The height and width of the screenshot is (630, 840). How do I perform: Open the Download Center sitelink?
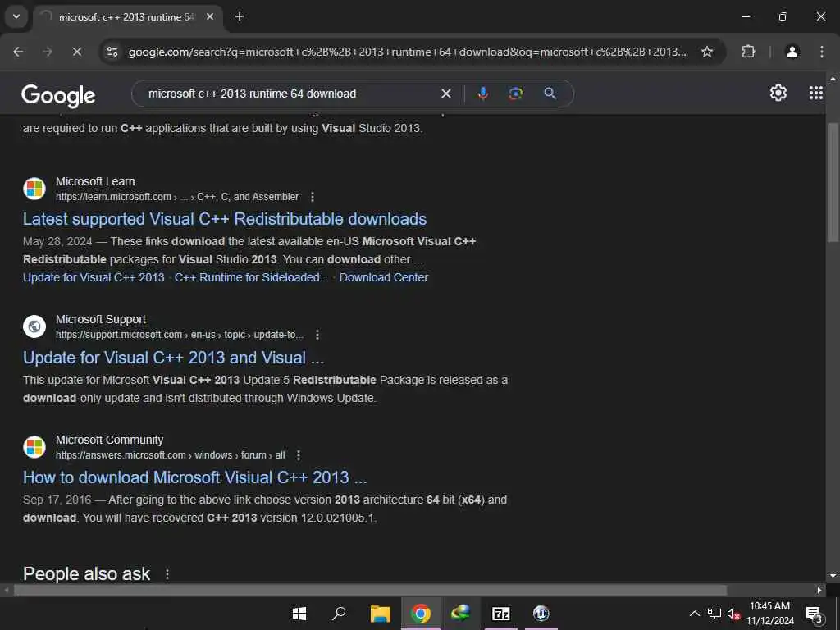(384, 277)
